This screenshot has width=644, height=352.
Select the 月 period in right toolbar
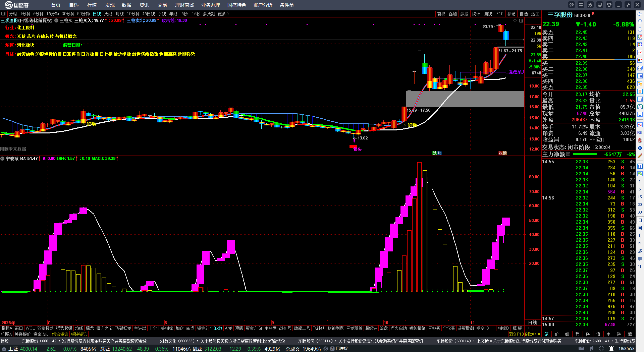click(640, 235)
